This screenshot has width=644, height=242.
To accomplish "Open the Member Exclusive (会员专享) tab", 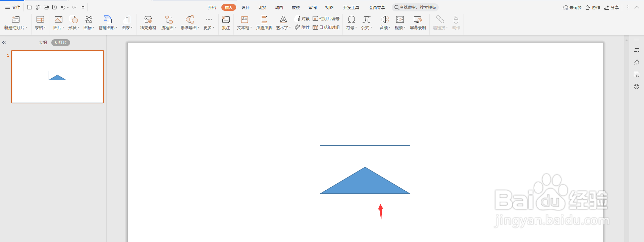I will [377, 7].
